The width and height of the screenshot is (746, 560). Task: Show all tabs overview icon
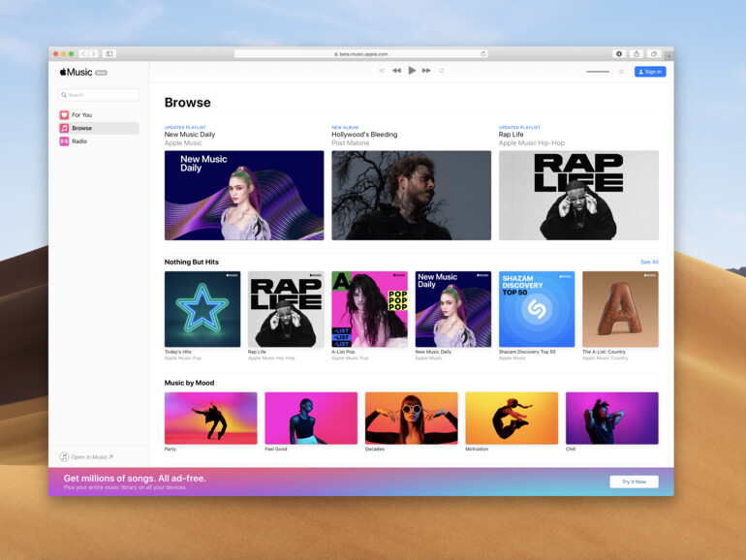(654, 53)
